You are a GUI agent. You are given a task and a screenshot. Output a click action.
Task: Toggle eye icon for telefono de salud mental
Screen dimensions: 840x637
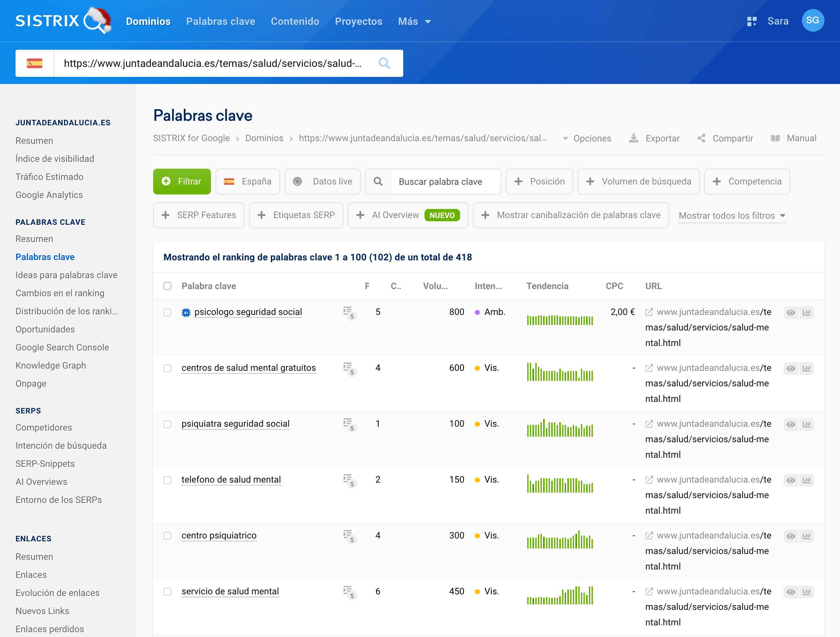point(791,480)
